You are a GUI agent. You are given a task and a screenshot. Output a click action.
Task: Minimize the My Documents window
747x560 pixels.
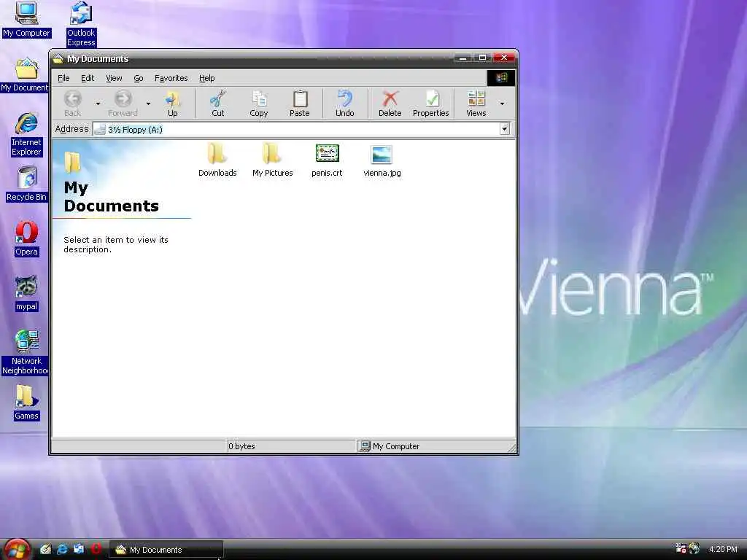pyautogui.click(x=462, y=58)
